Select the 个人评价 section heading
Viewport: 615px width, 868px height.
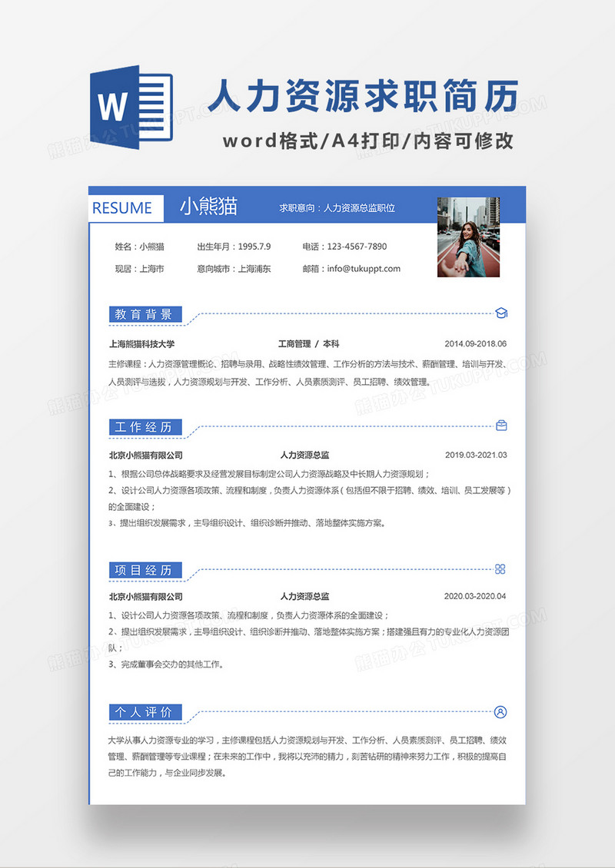pos(145,712)
